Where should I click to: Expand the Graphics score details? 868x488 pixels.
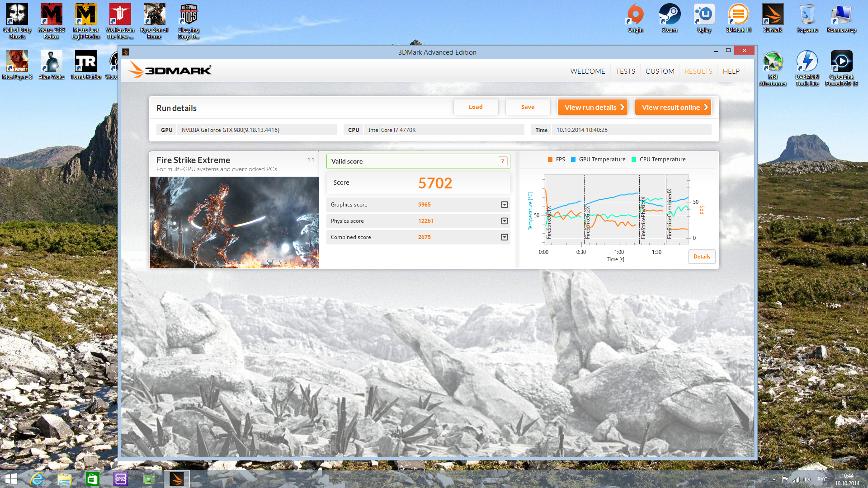(505, 205)
